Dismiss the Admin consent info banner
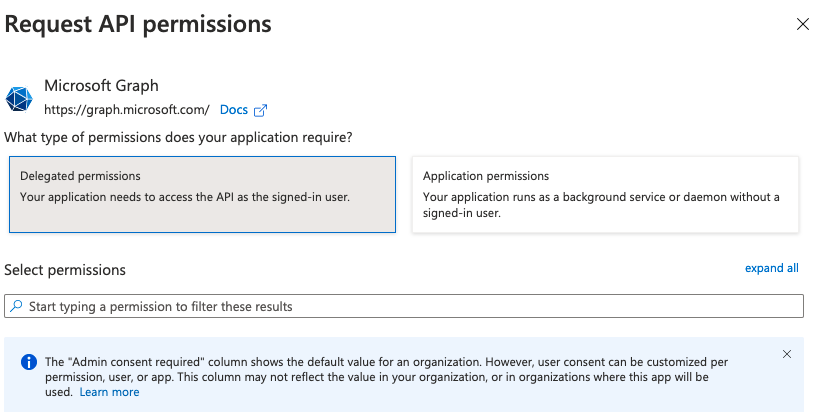The width and height of the screenshot is (824, 412). pyautogui.click(x=787, y=354)
